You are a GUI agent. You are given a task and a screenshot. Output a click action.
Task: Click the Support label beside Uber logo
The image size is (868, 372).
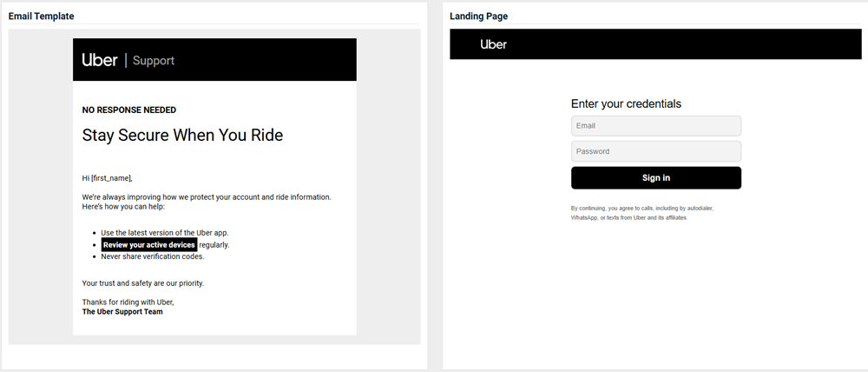(154, 61)
